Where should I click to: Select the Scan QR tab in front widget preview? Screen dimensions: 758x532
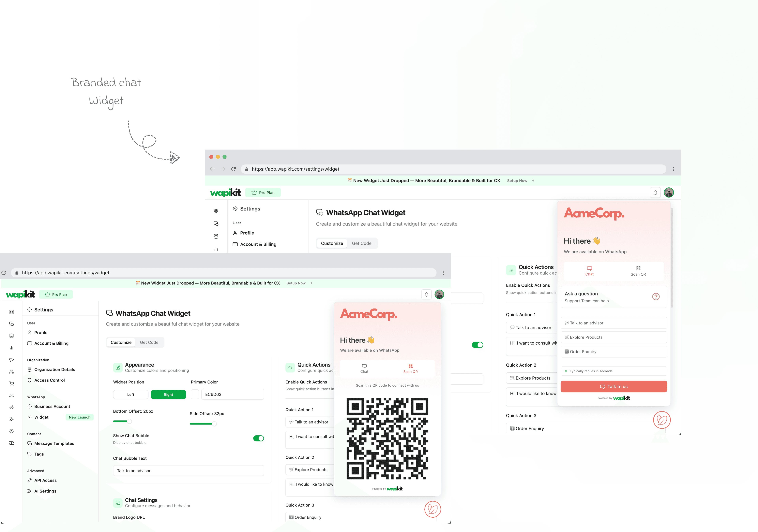click(x=410, y=368)
